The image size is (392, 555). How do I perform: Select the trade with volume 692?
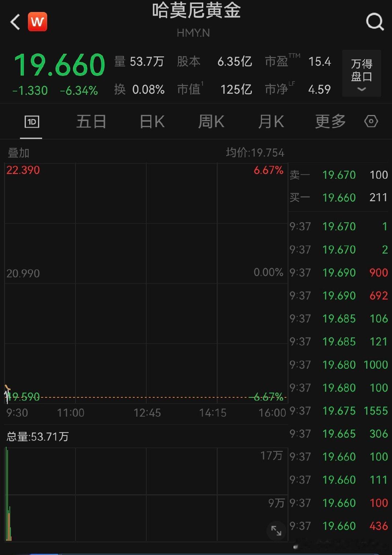click(339, 296)
